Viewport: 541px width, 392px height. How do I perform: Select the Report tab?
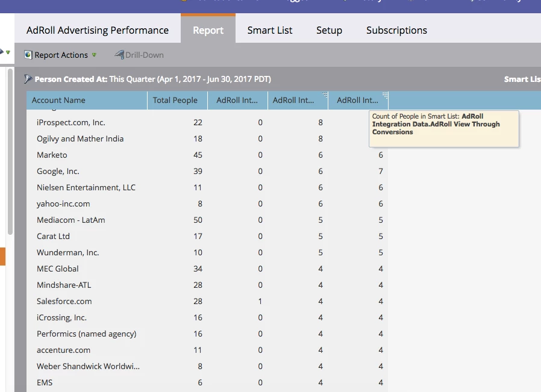208,30
